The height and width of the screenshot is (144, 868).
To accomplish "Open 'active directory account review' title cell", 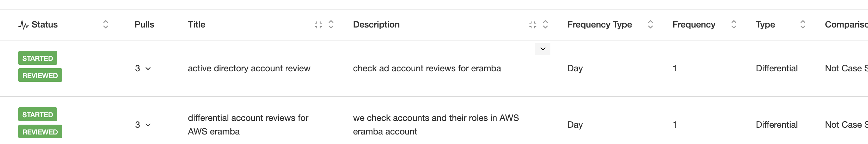I will (249, 68).
